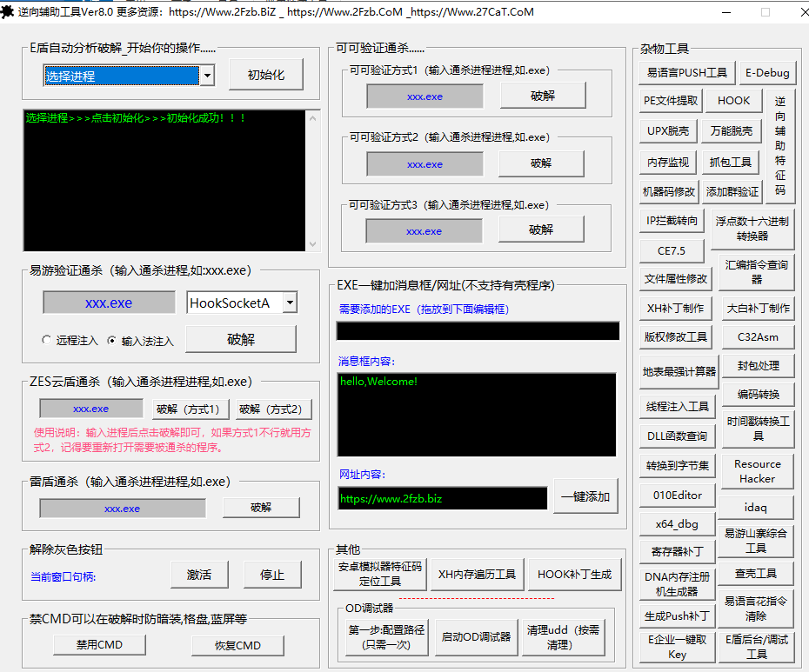Click the 禁用CMD button
The image size is (809, 672).
click(100, 645)
